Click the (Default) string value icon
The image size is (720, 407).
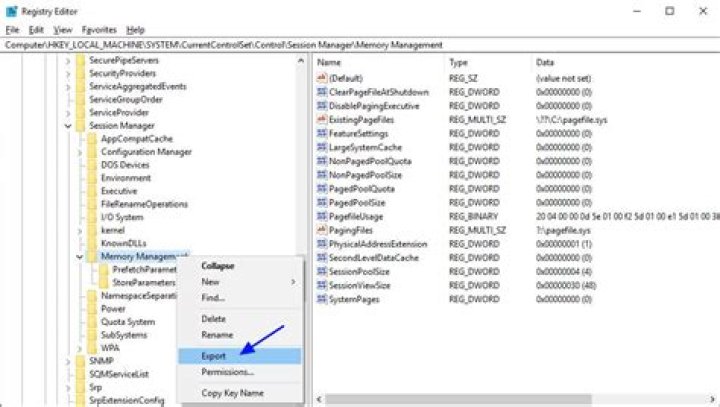point(321,78)
